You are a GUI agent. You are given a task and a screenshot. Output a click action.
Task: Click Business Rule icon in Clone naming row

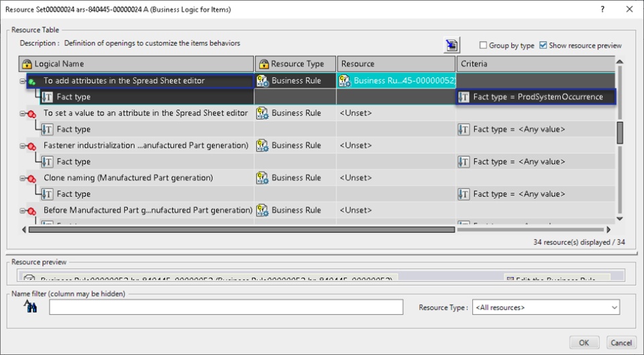pyautogui.click(x=262, y=179)
